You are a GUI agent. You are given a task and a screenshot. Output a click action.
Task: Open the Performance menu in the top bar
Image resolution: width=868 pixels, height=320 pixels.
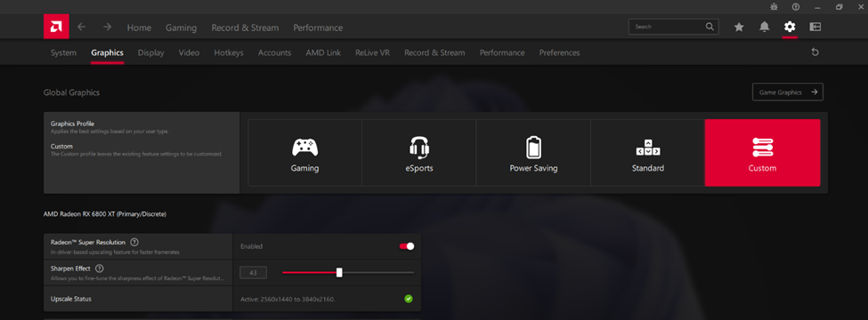click(318, 28)
